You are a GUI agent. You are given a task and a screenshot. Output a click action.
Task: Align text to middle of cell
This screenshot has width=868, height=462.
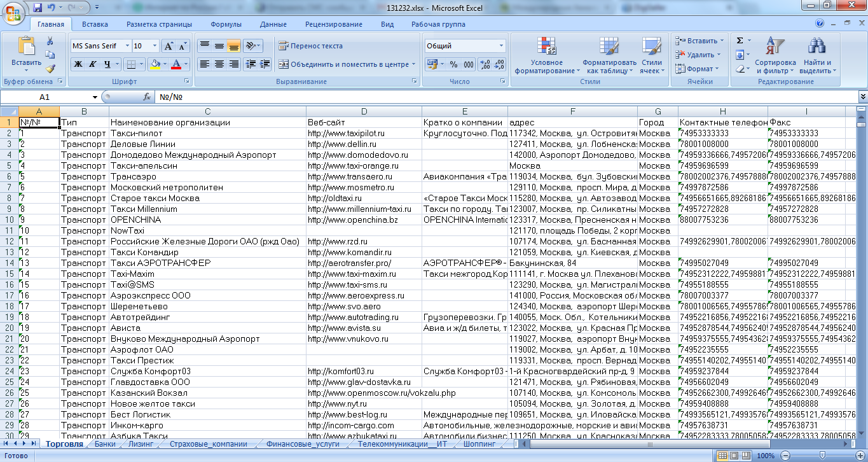[x=219, y=46]
